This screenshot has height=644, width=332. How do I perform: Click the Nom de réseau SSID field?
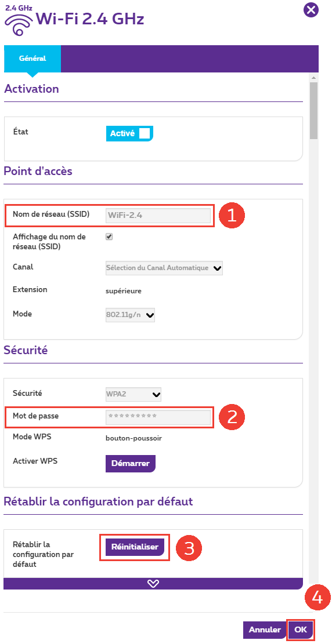(x=158, y=215)
